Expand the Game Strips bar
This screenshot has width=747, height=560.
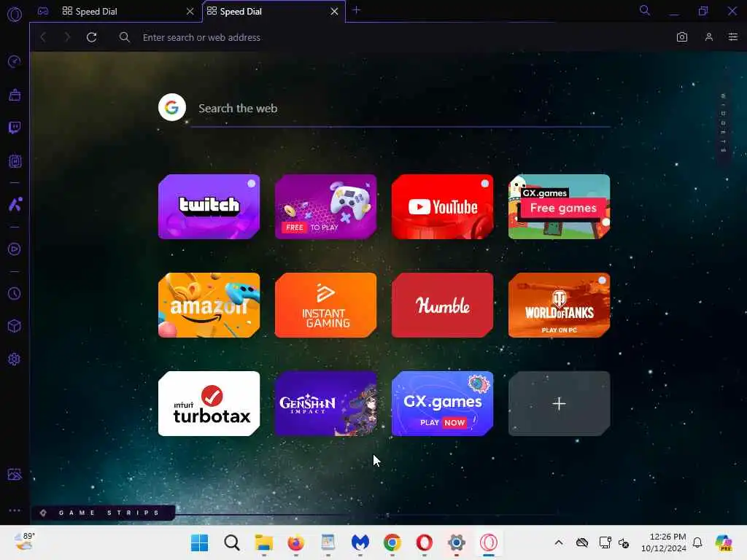pyautogui.click(x=104, y=513)
